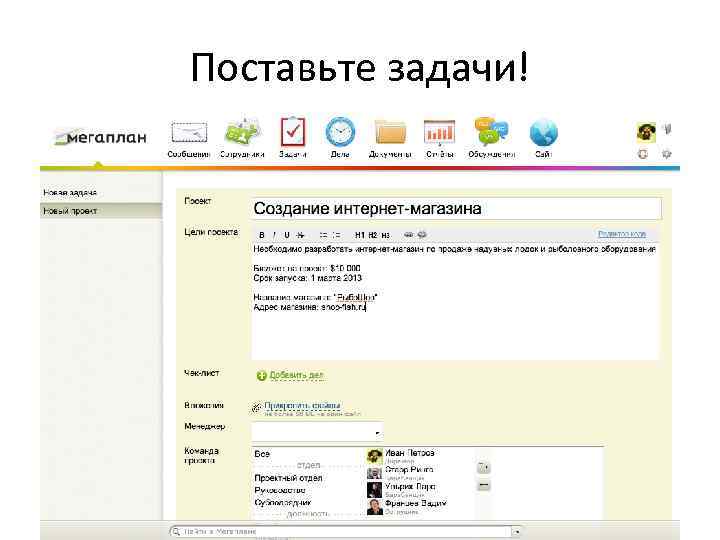Screen dimensions: 720x540
Task: Open the Сайт globe icon
Action: [543, 133]
